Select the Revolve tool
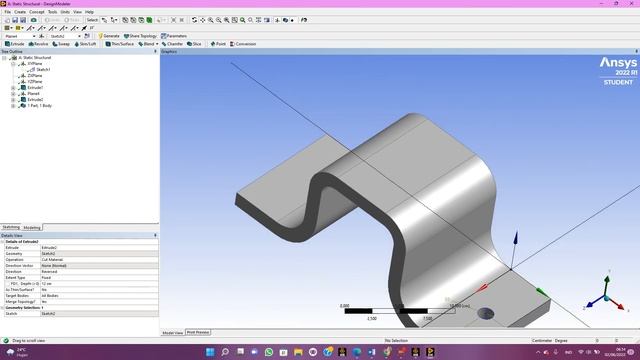 click(38, 44)
